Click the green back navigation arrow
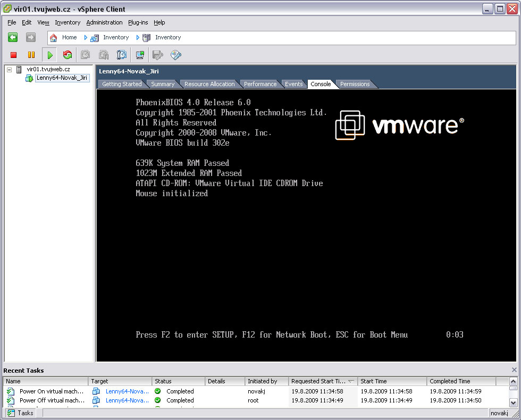This screenshot has width=521, height=420. pos(13,37)
